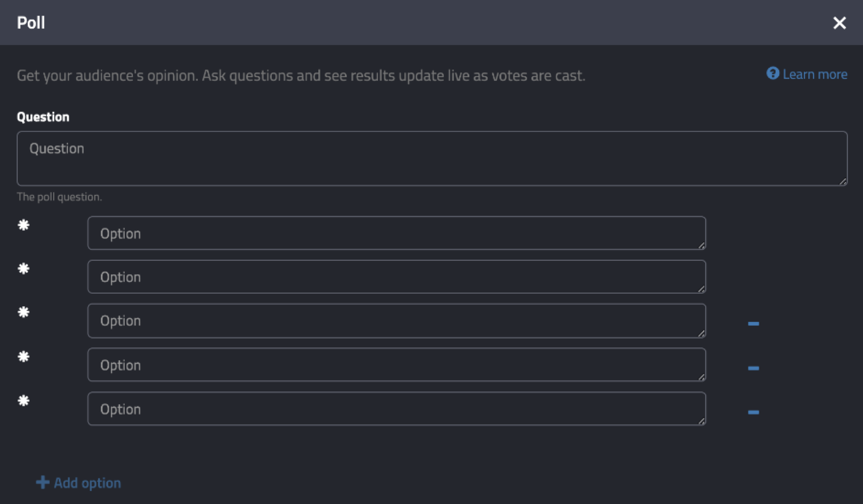863x504 pixels.
Task: Focus the Question text area
Action: (x=432, y=158)
